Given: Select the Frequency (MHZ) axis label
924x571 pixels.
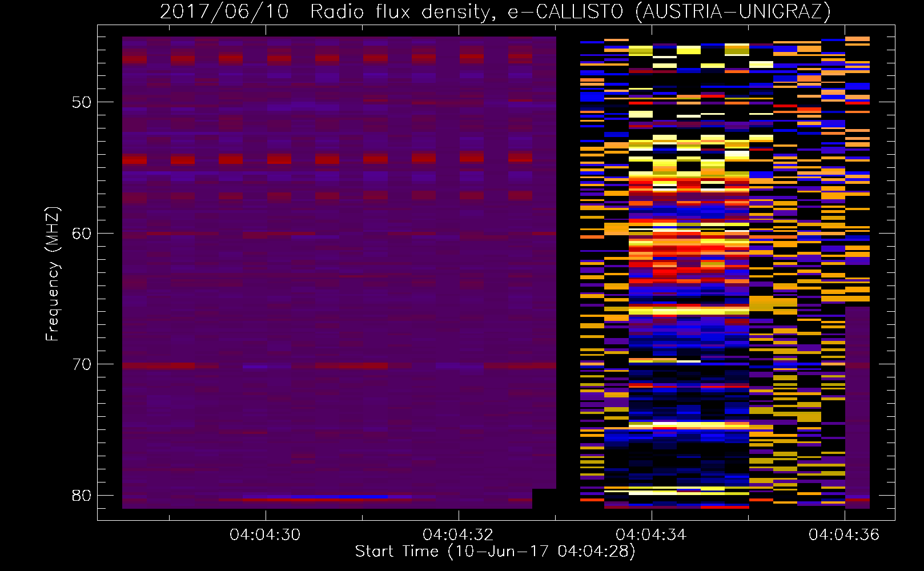Looking at the screenshot, I should click(53, 274).
